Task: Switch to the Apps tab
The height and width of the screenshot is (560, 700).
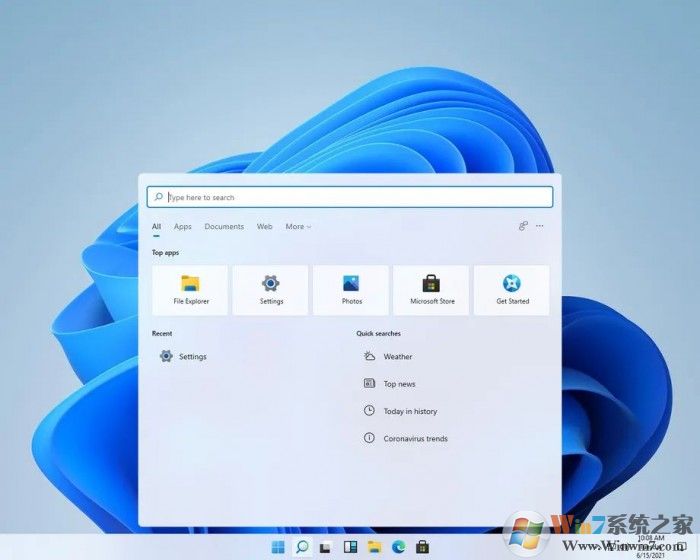Action: (183, 227)
